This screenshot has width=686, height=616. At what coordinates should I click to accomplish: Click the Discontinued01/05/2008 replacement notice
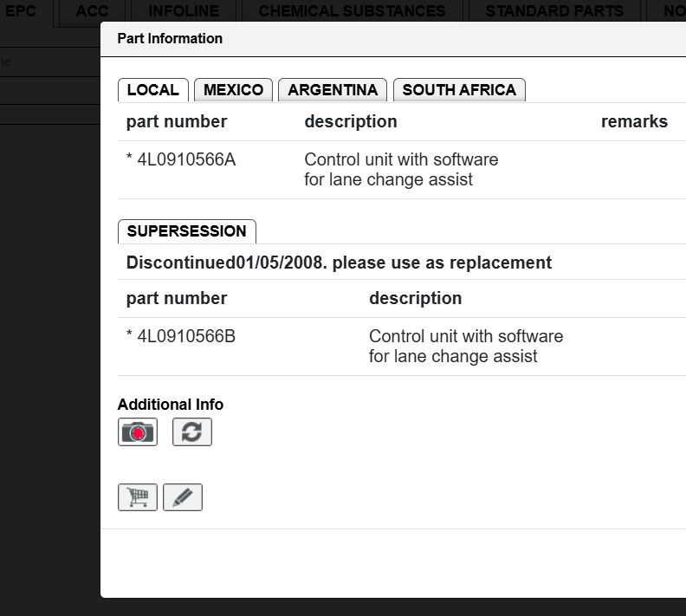[x=339, y=263]
